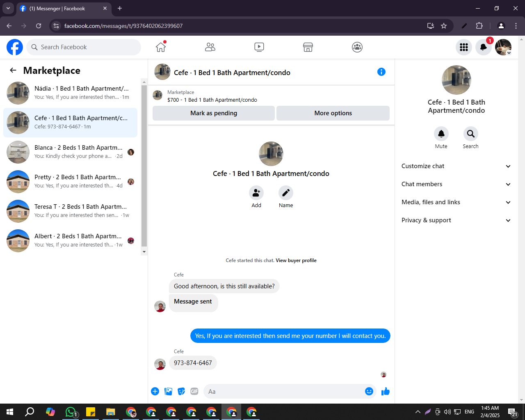Image resolution: width=525 pixels, height=420 pixels.
Task: Click the volume icon in system tray
Action: pos(447,412)
